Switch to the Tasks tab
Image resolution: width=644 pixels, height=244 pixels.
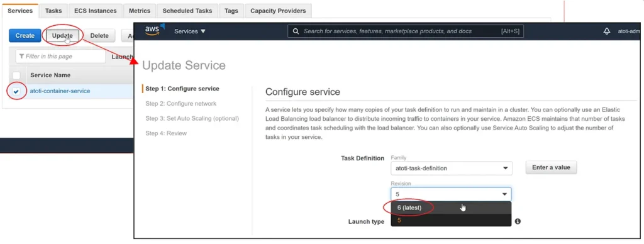pos(53,11)
